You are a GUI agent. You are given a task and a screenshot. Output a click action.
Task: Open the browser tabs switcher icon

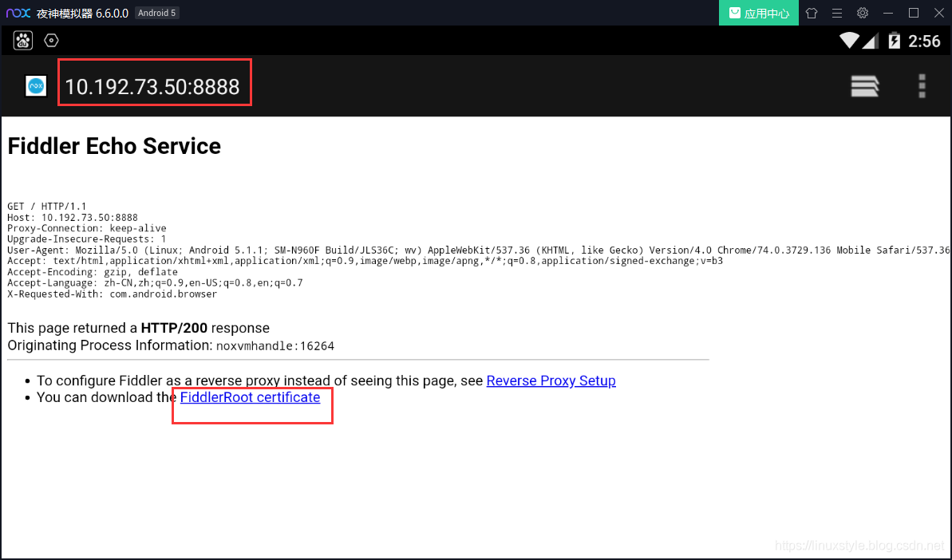(865, 86)
